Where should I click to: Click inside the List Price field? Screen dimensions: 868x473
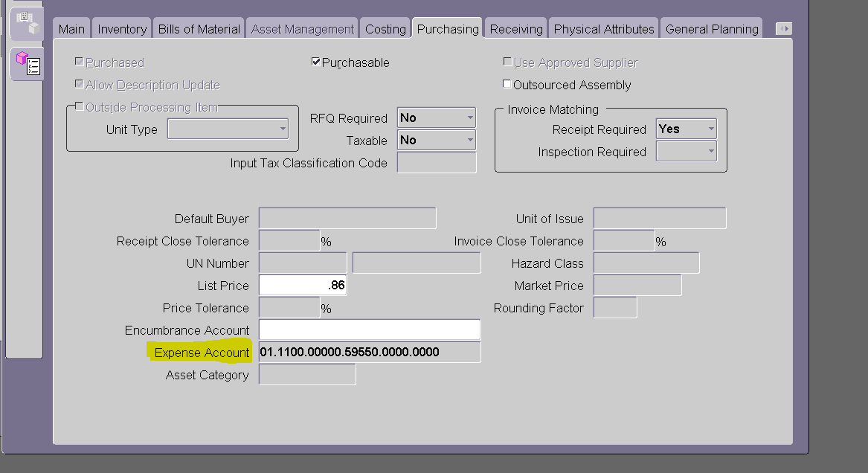coord(303,285)
